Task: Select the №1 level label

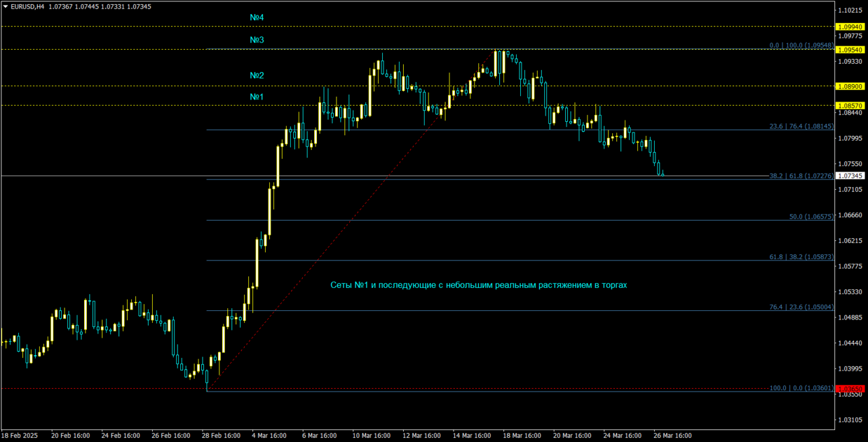Action: pyautogui.click(x=257, y=97)
